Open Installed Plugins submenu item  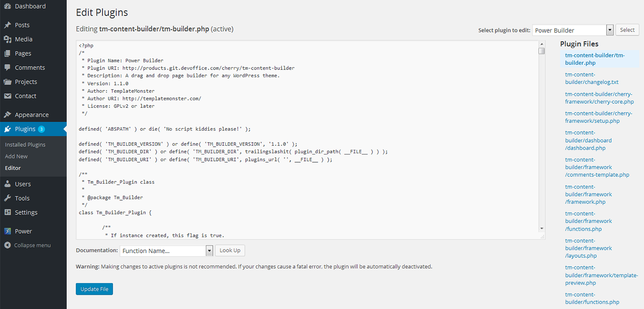(25, 144)
